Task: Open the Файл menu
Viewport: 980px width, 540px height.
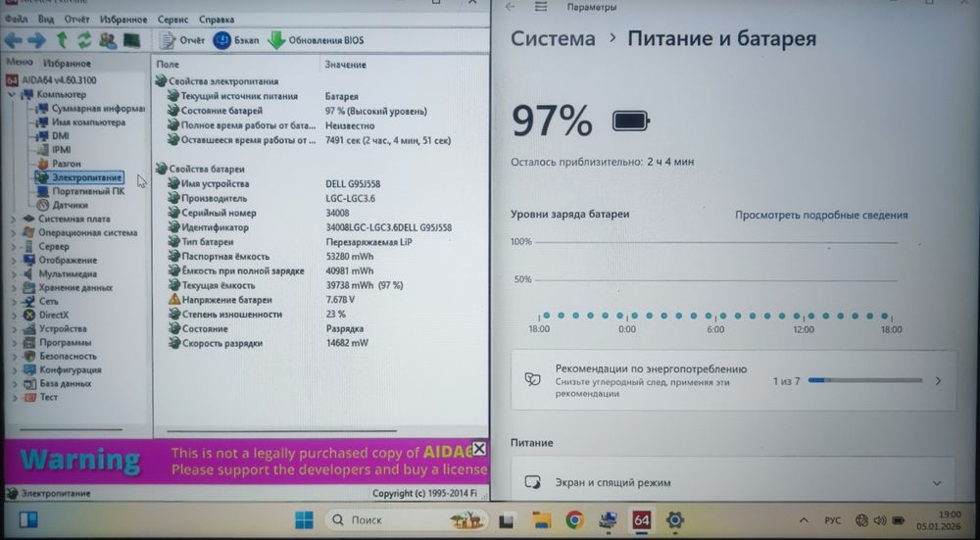Action: [x=16, y=20]
